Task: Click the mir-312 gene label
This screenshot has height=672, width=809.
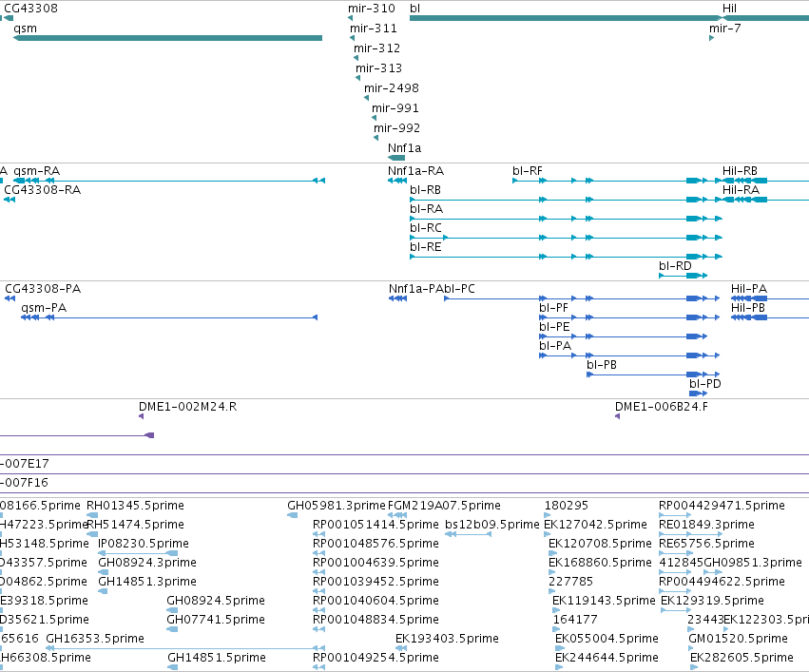Action: (377, 48)
